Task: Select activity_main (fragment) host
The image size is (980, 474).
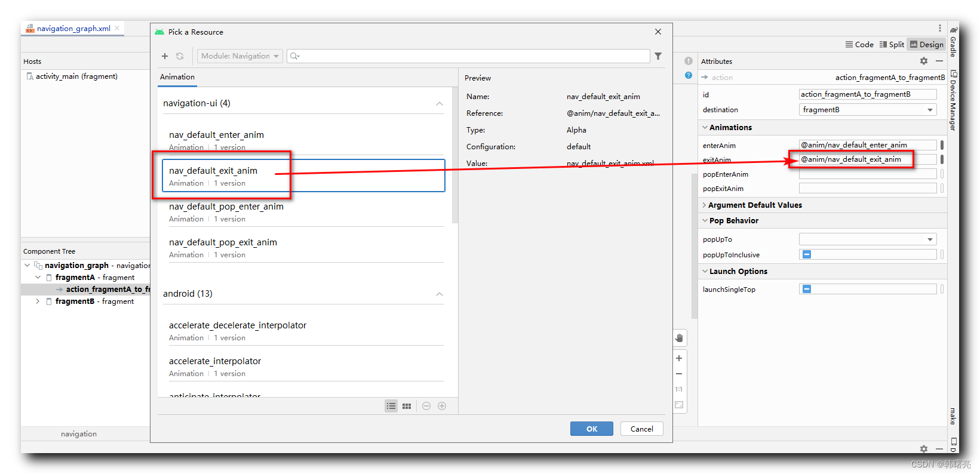Action: (72, 76)
